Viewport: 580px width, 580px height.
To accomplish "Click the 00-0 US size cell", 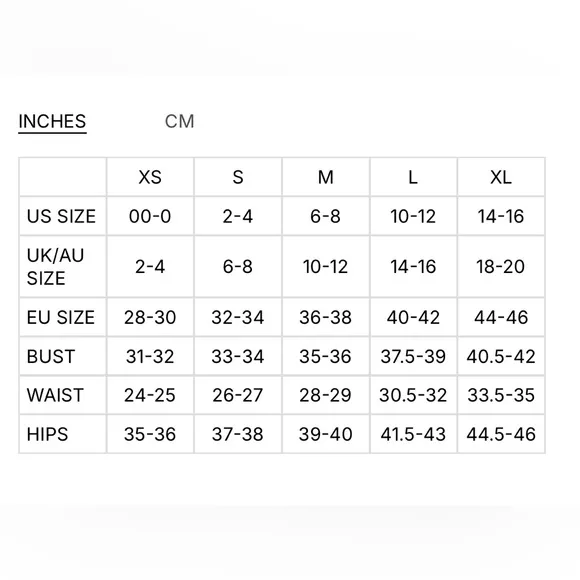I will [150, 216].
